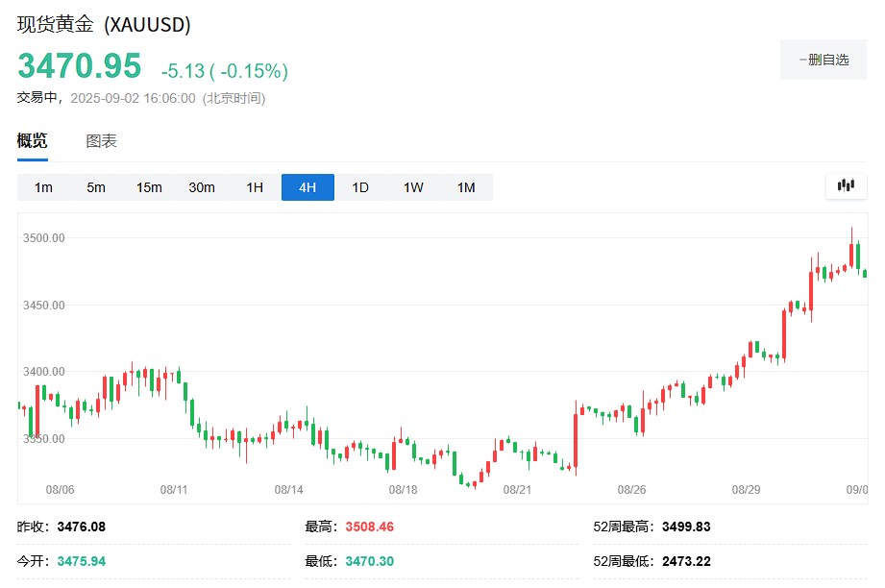The image size is (885, 588).
Task: Switch the chart to 1H candles
Action: [x=255, y=187]
